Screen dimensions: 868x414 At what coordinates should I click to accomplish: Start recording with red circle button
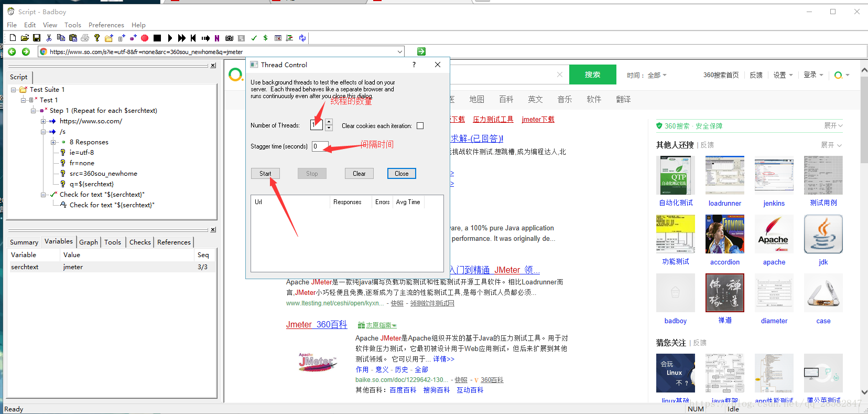(x=145, y=38)
